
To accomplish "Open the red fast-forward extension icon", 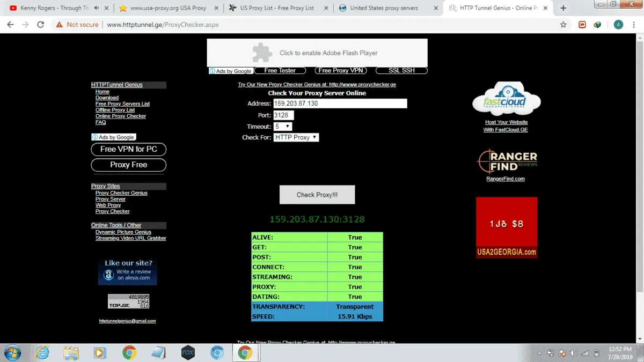I will pyautogui.click(x=582, y=25).
